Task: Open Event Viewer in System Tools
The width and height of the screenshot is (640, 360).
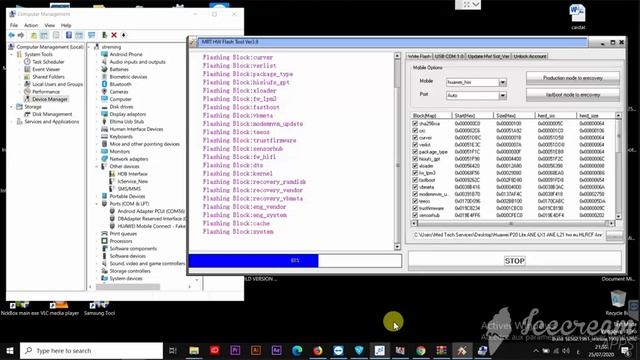Action: pos(46,69)
